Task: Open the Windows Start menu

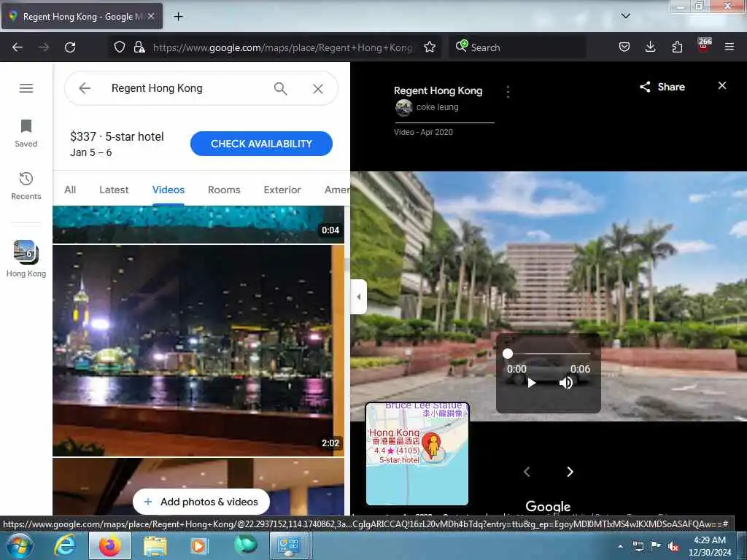Action: click(x=19, y=545)
